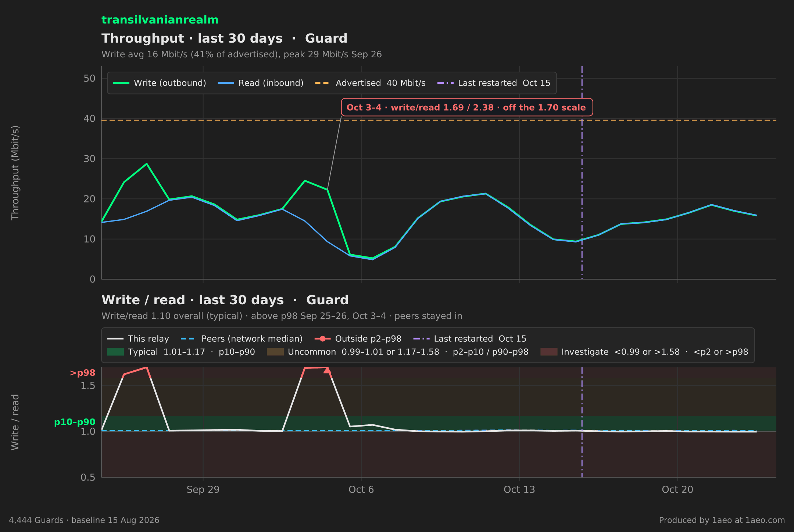Viewport: 794px width, 532px height.
Task: Click the Sep 26 write peak on green line
Action: pyautogui.click(x=147, y=164)
